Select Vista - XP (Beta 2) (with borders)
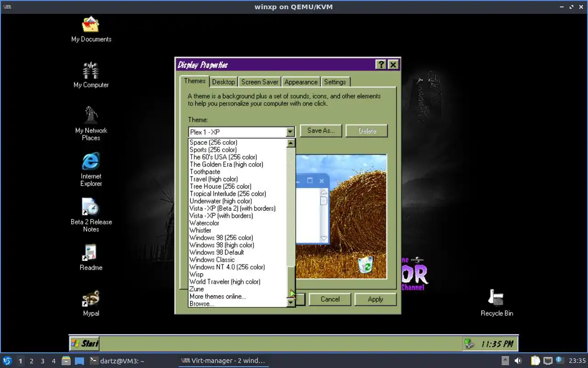 (x=237, y=209)
